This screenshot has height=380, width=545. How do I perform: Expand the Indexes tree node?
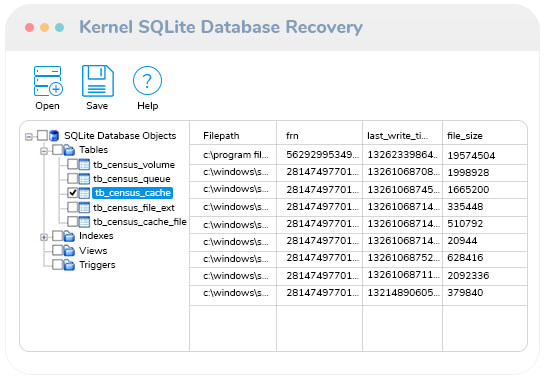click(x=44, y=237)
